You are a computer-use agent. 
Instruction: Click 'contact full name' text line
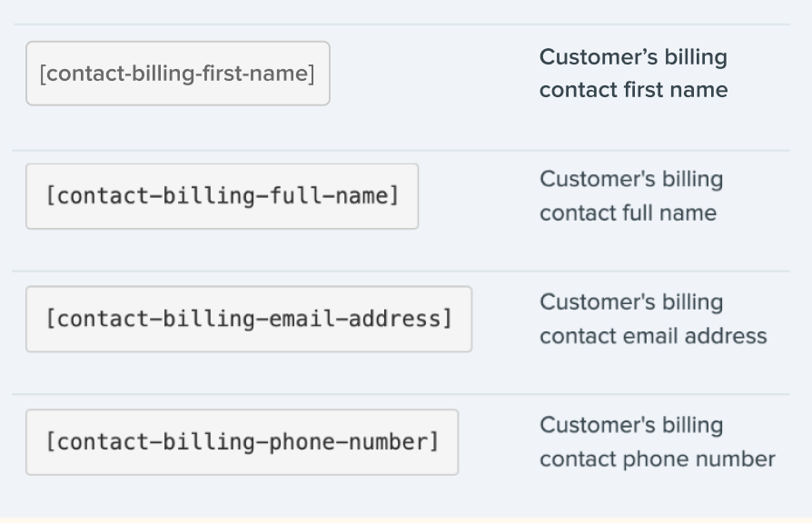tap(629, 212)
